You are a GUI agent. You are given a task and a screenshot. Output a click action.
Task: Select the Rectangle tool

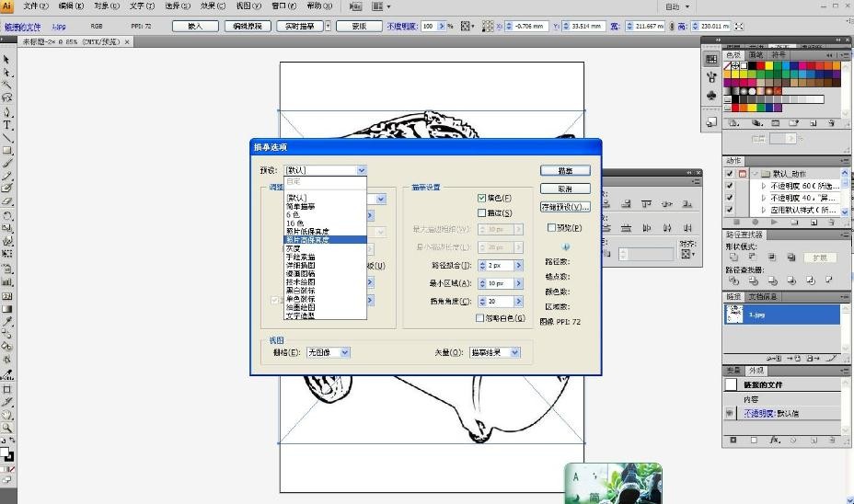pos(7,150)
